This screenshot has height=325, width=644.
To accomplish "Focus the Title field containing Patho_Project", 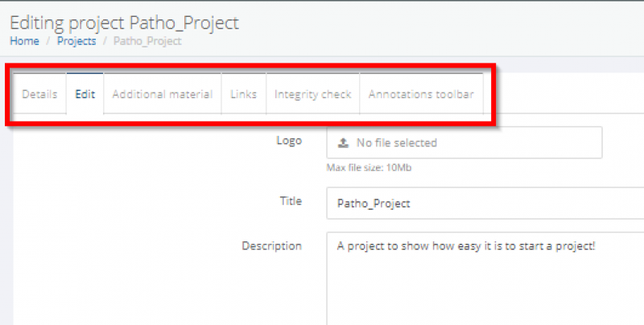I will 483,204.
